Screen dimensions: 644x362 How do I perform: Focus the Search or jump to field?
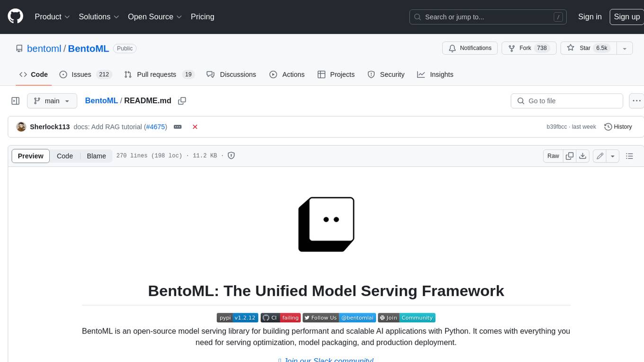488,17
